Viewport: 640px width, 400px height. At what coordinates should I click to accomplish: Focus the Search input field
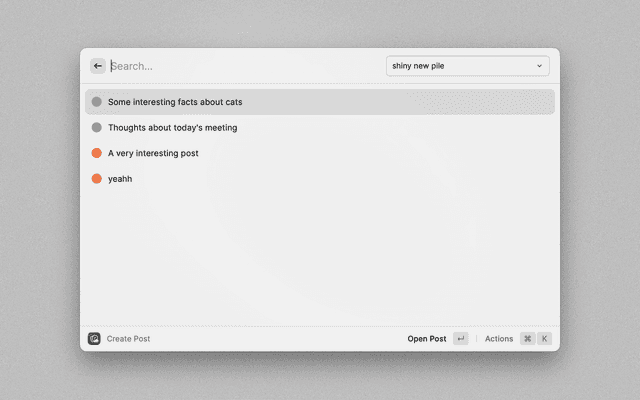[240, 66]
